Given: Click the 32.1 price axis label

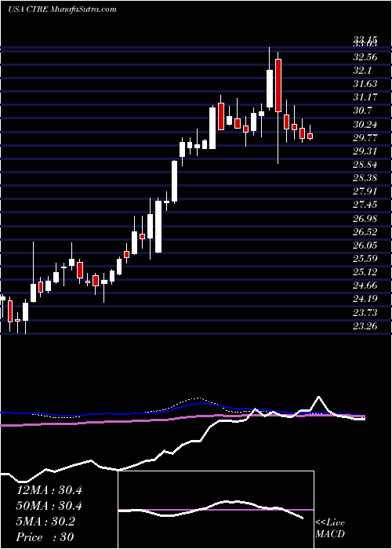Looking at the screenshot, I should pyautogui.click(x=362, y=71).
